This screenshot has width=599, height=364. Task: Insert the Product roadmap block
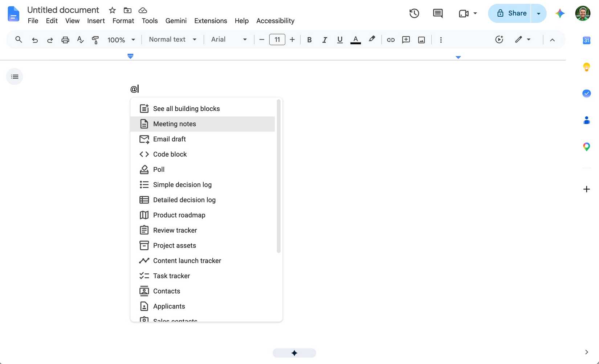(x=203, y=215)
